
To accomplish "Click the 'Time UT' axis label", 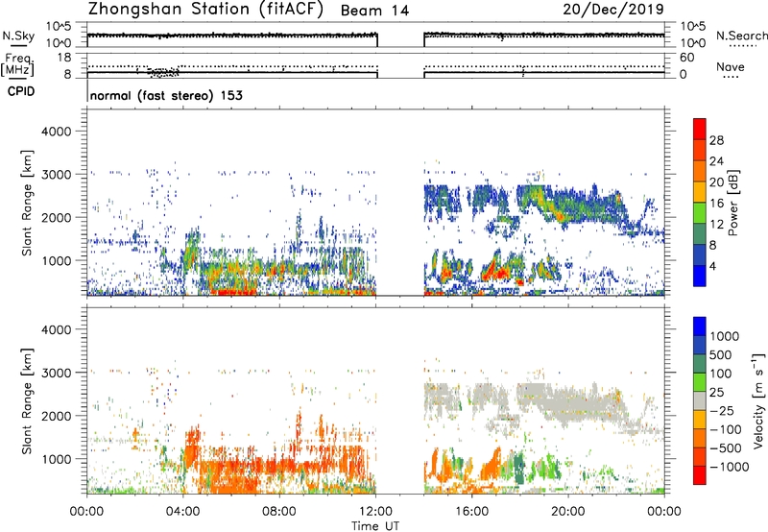I will point(375,526).
